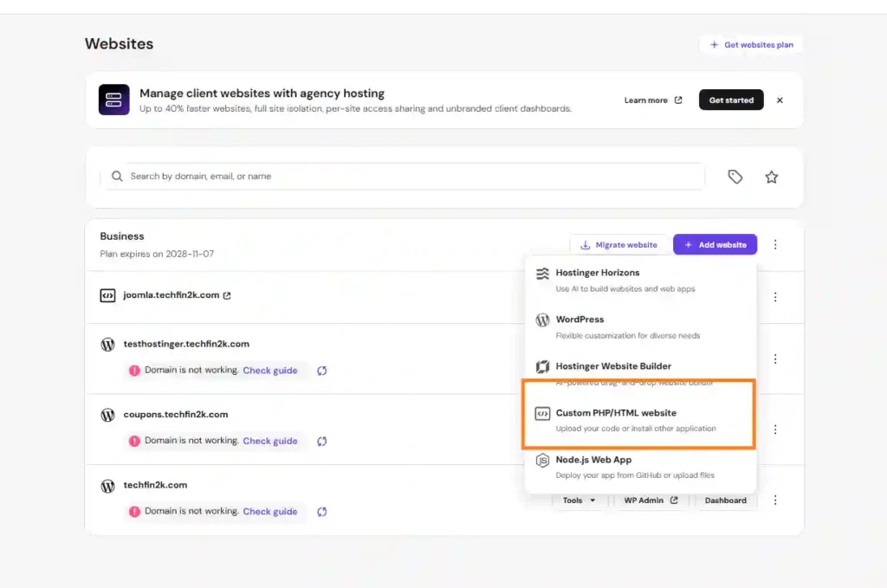Refresh domain status for coupons.techfin2k.com
Viewport: 887px width, 588px height.
click(322, 442)
